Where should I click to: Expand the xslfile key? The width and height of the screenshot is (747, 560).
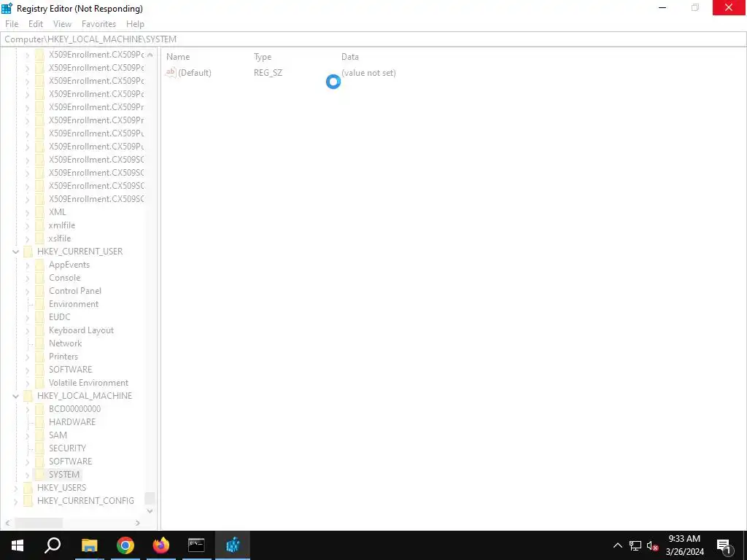tap(28, 238)
